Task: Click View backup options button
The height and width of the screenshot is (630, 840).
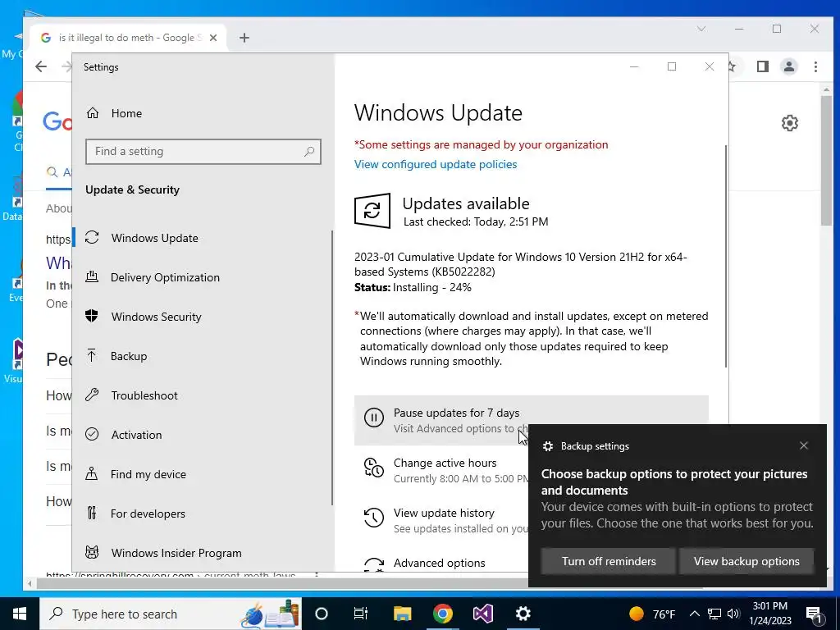Action: tap(746, 561)
